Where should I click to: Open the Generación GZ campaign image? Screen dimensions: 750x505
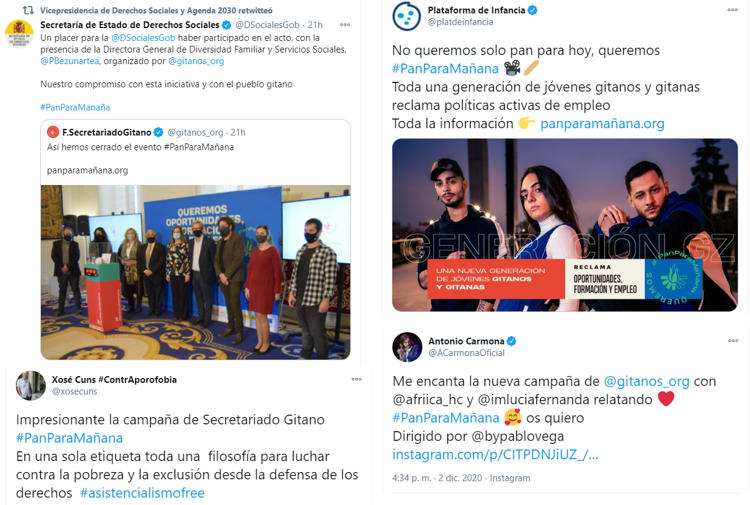tap(565, 225)
